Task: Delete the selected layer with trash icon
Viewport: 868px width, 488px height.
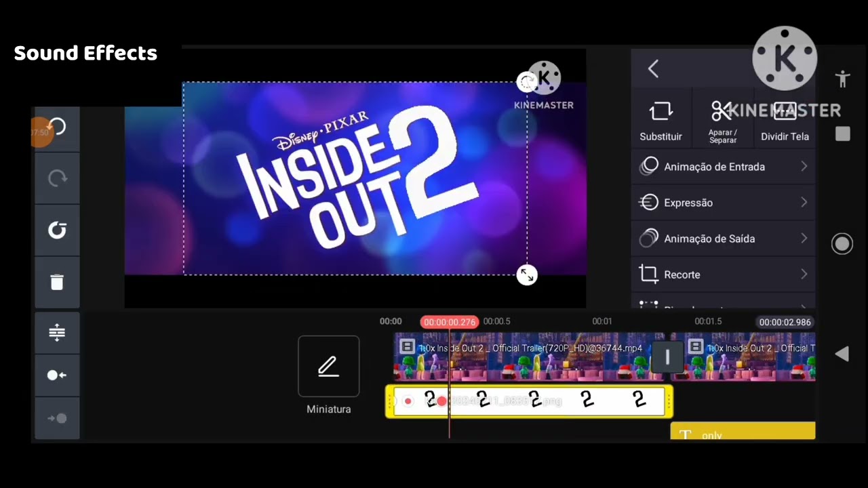Action: pos(57,282)
